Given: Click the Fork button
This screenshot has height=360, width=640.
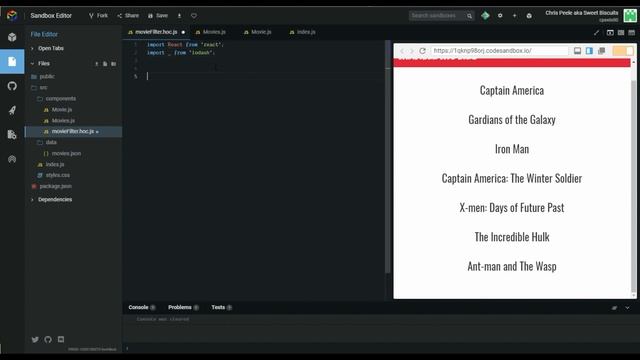Looking at the screenshot, I should [x=98, y=16].
